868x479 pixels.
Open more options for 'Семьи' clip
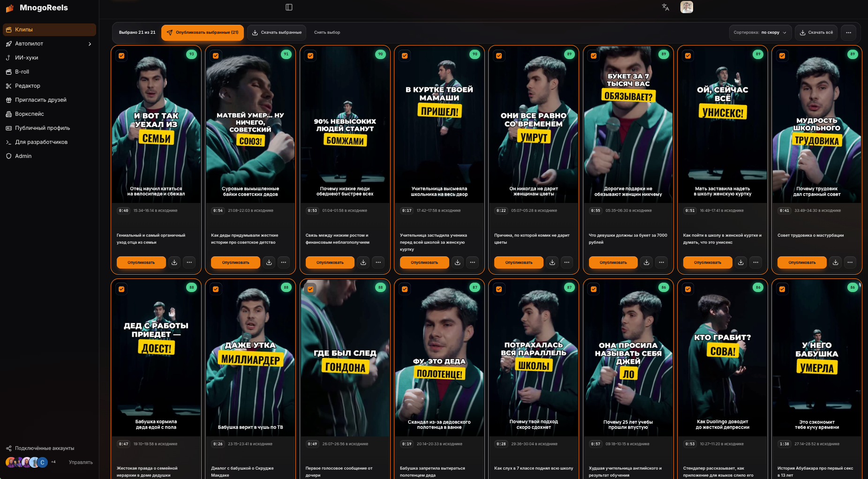(189, 262)
